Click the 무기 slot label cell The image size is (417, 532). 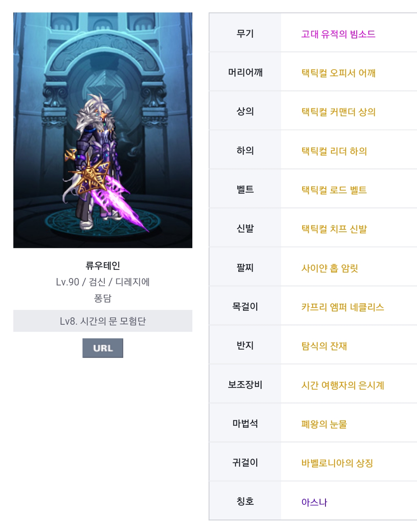pyautogui.click(x=245, y=33)
